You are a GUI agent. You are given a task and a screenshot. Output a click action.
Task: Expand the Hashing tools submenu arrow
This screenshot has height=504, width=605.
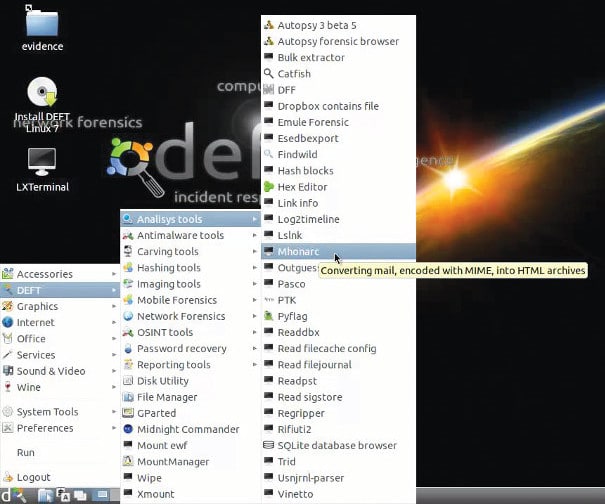click(255, 267)
